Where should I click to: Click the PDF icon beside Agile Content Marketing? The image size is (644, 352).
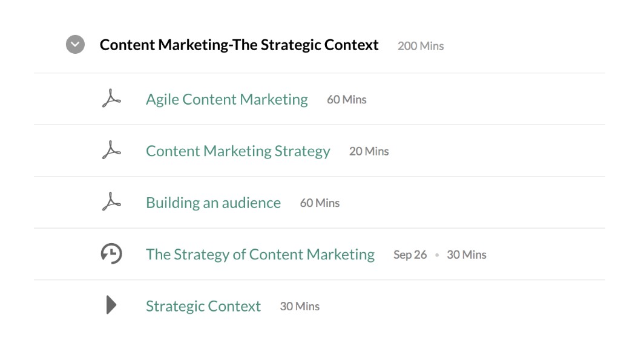[x=111, y=99]
